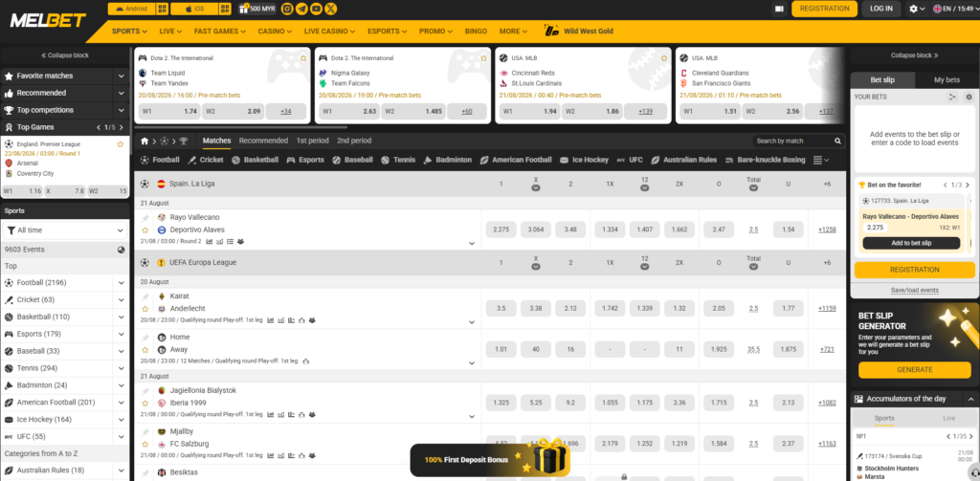The image size is (980, 481).
Task: Open the SPORTS menu dropdown
Action: (x=129, y=32)
